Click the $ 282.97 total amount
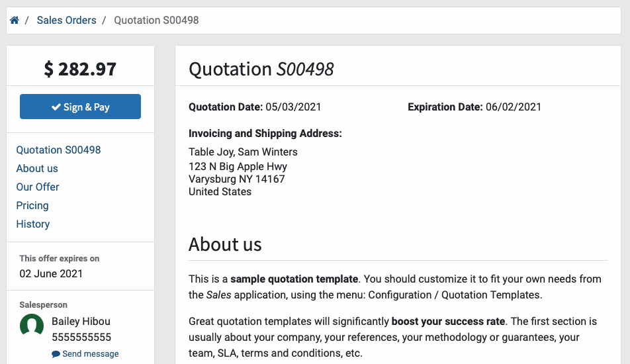The width and height of the screenshot is (630, 364). [80, 69]
